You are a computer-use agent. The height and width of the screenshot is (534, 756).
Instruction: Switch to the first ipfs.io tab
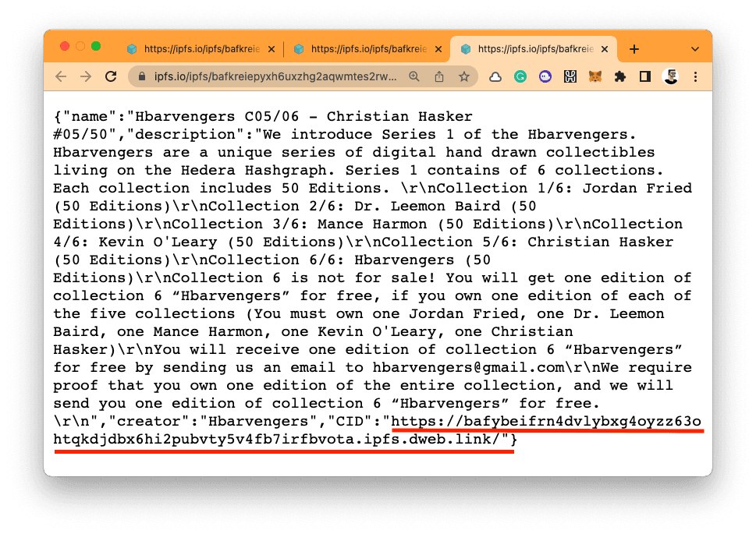point(193,49)
